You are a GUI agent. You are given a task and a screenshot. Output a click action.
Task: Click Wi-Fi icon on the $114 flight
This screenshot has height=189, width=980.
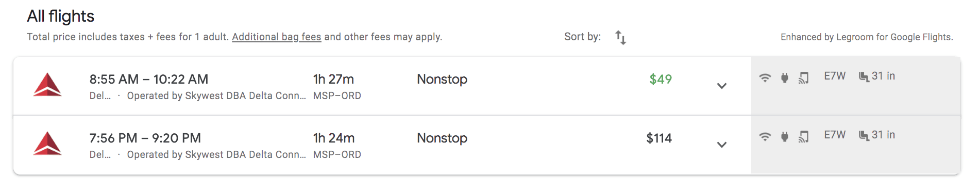[x=765, y=136]
